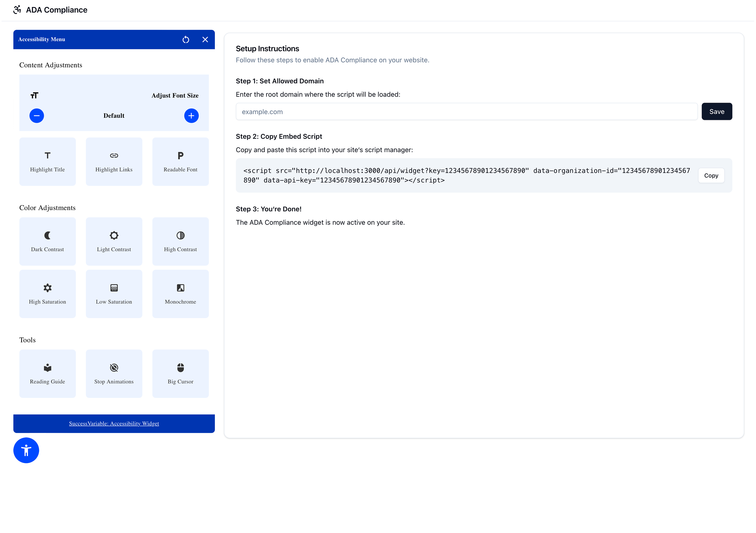This screenshot has width=756, height=533.
Task: Click the Accessibility Menu title text
Action: (x=41, y=39)
